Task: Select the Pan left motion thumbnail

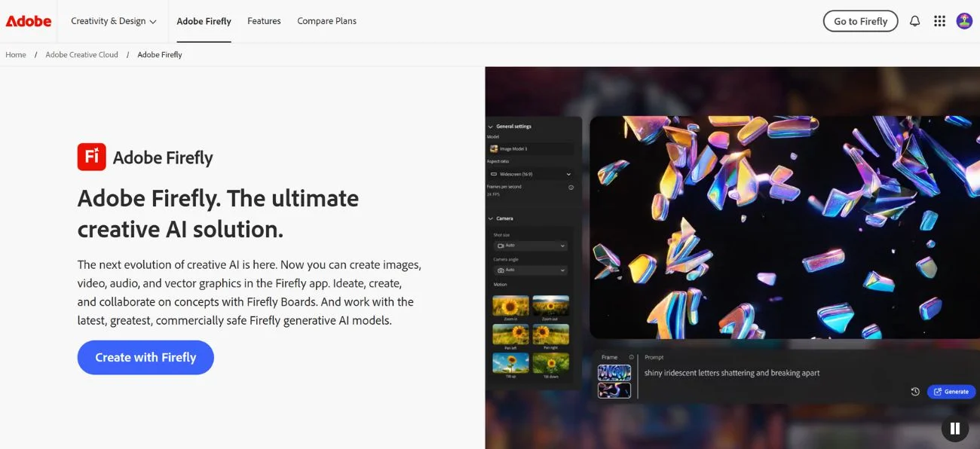Action: click(x=510, y=334)
